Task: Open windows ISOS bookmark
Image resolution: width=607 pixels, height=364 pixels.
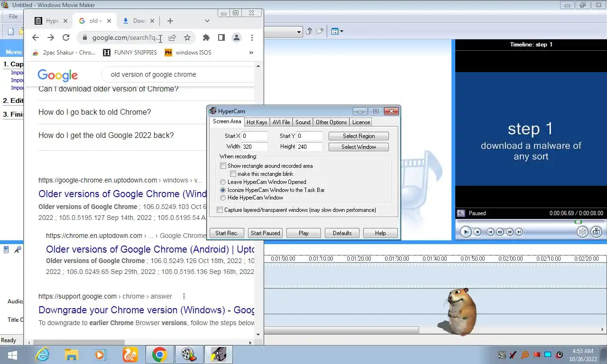Action: click(188, 53)
